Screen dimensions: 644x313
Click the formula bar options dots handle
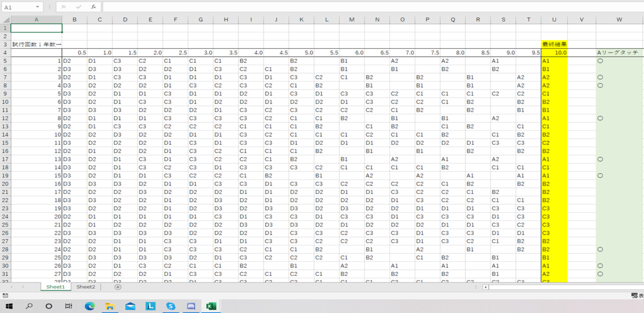pos(49,7)
